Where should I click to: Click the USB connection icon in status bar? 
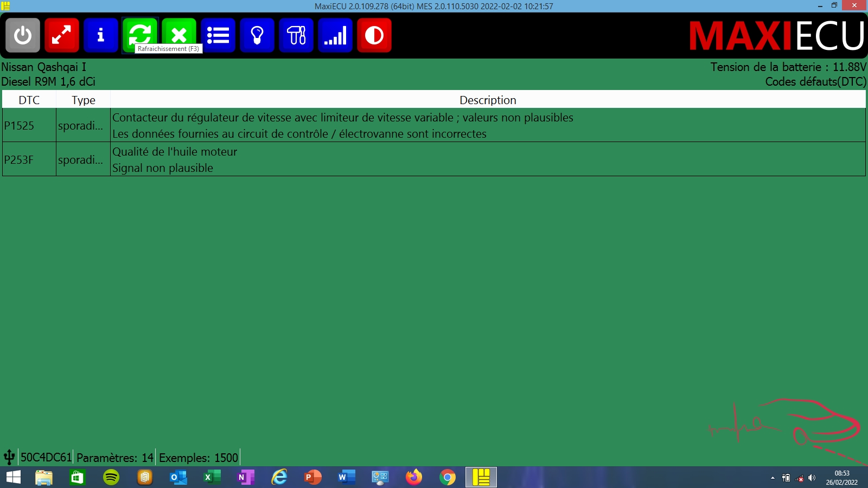click(x=9, y=457)
